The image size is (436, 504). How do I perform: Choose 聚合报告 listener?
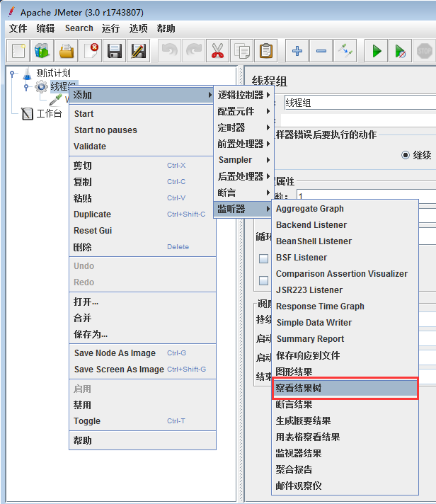[x=345, y=469]
